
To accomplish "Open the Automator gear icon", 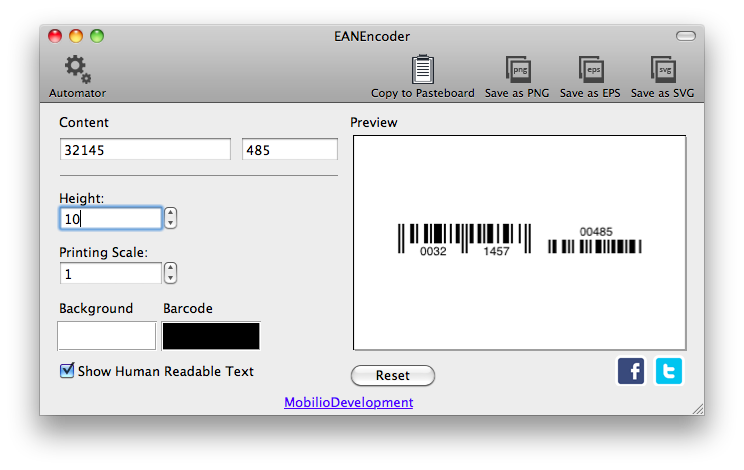I will click(x=78, y=69).
